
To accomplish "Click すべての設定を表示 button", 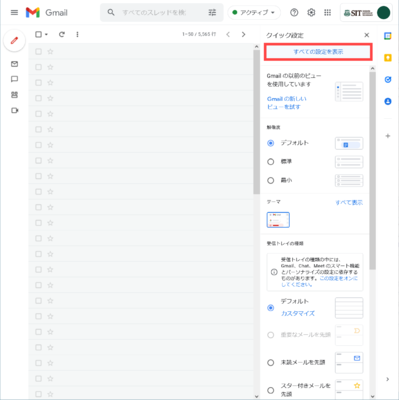I will [x=318, y=52].
